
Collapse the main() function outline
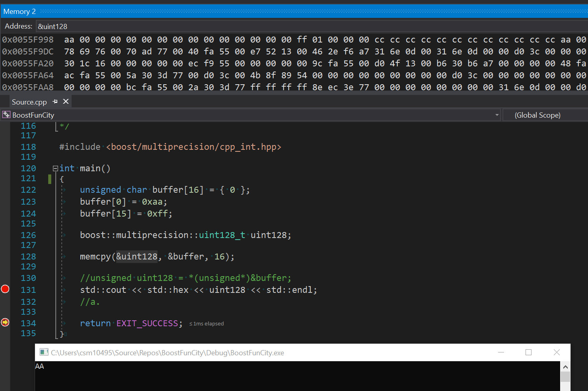click(55, 168)
